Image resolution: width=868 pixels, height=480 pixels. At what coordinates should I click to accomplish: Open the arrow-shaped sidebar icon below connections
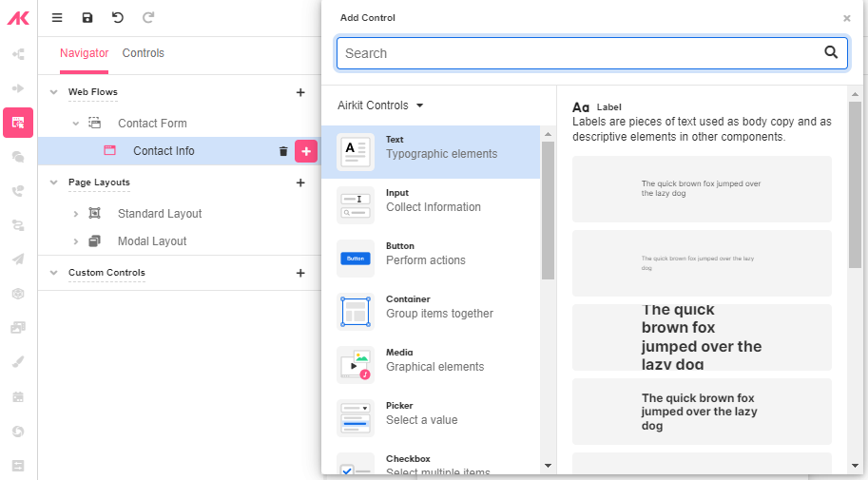tap(18, 88)
